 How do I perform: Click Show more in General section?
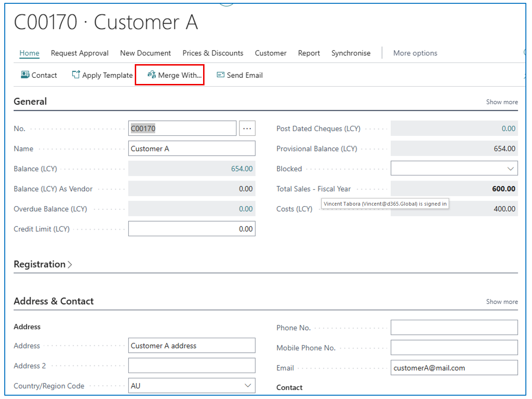pos(502,102)
